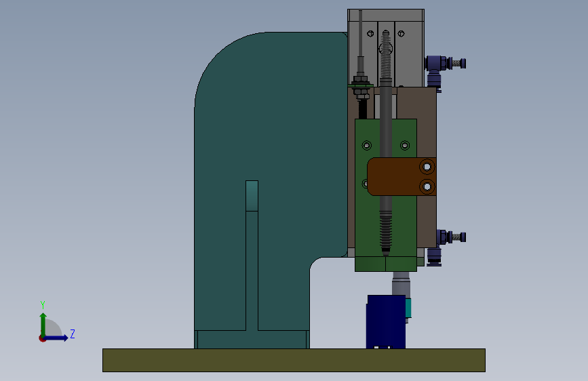Select the navy blue block on the base
The width and height of the screenshot is (588, 381).
coord(386,322)
